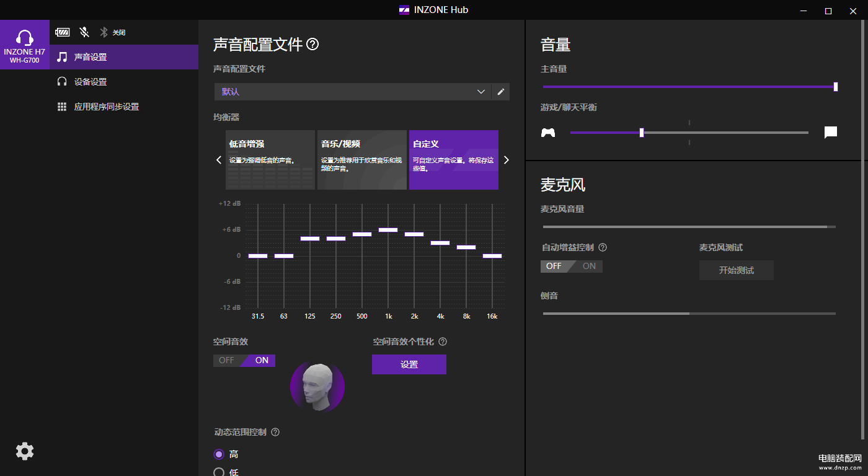This screenshot has height=476, width=868.
Task: Click the 麦克风测试 label
Action: [x=721, y=247]
